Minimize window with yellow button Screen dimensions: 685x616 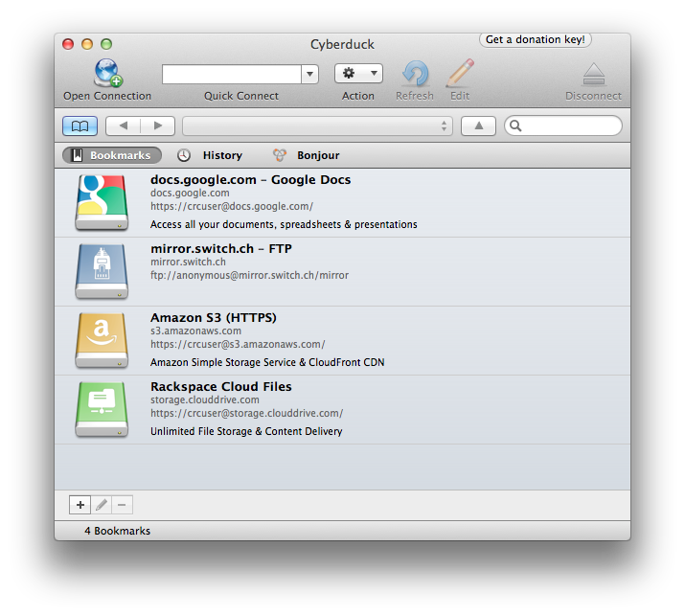tap(87, 44)
